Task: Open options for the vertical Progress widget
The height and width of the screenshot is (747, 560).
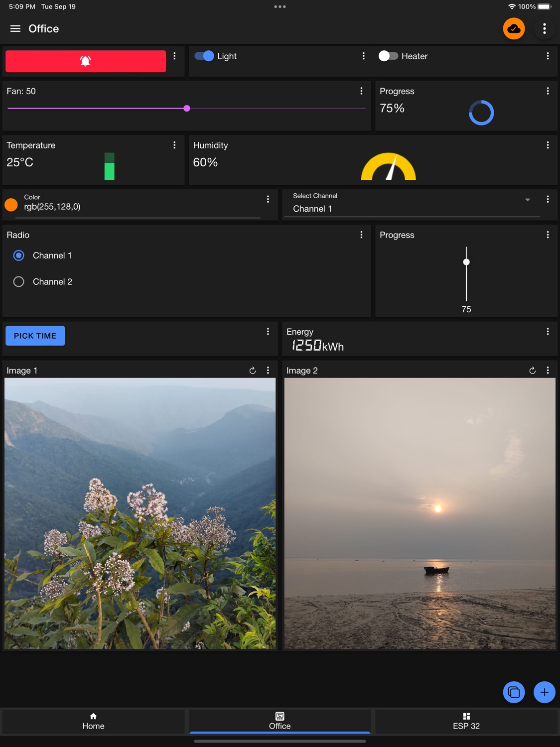Action: point(548,235)
